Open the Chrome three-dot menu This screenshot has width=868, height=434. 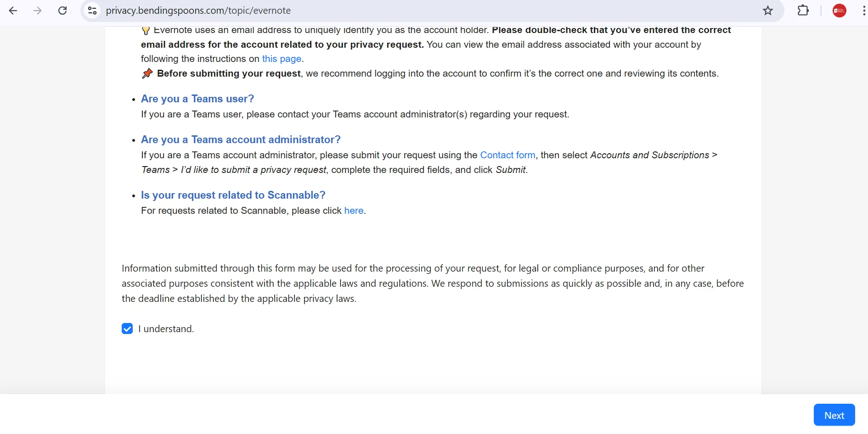863,11
